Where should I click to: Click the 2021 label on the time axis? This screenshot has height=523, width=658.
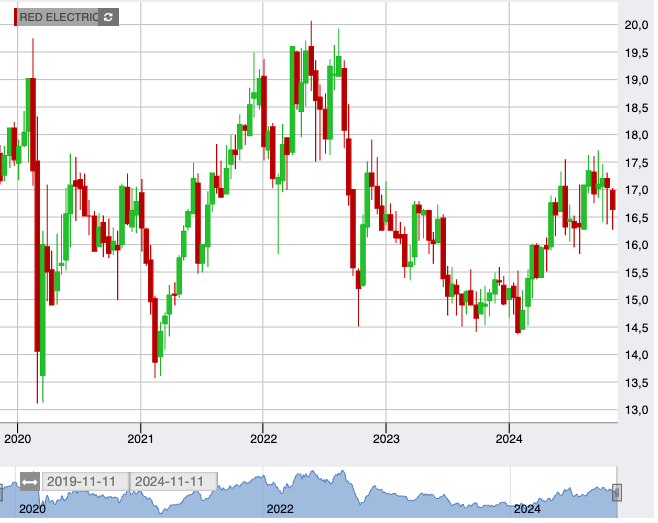pos(140,439)
